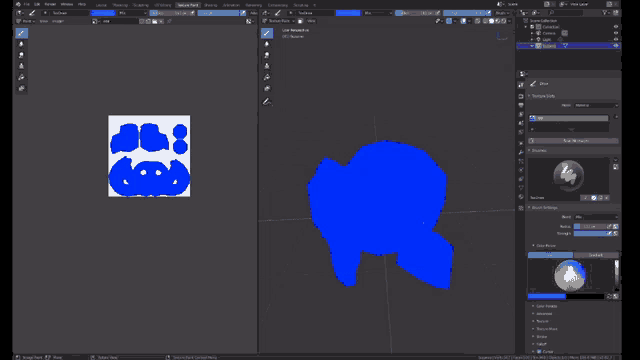Click the Blender logo in the menu bar

(18, 4)
